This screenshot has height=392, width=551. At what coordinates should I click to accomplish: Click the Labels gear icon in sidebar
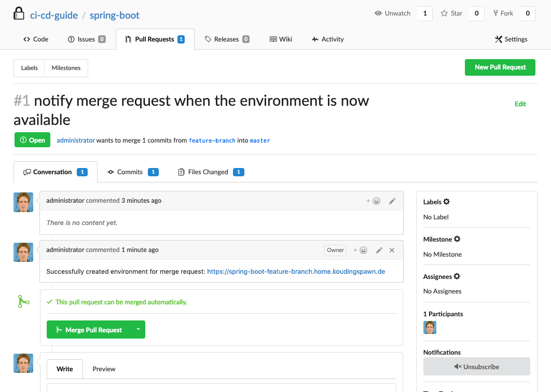447,202
